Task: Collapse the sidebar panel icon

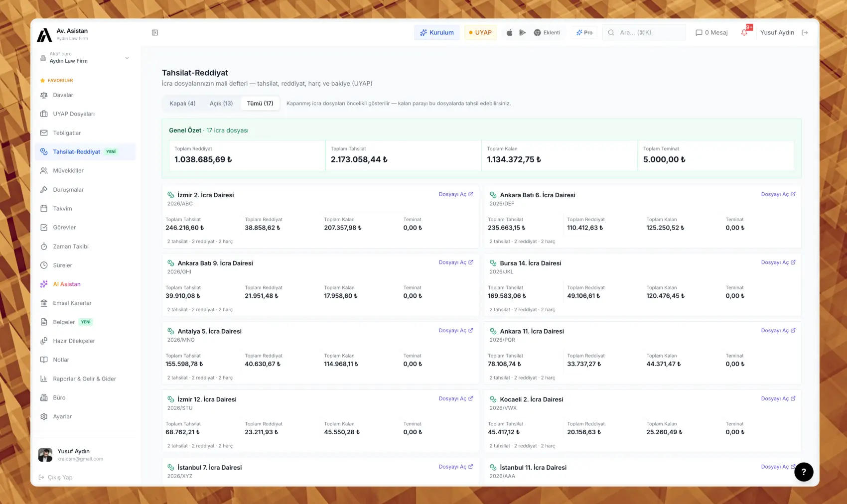Action: [x=155, y=32]
